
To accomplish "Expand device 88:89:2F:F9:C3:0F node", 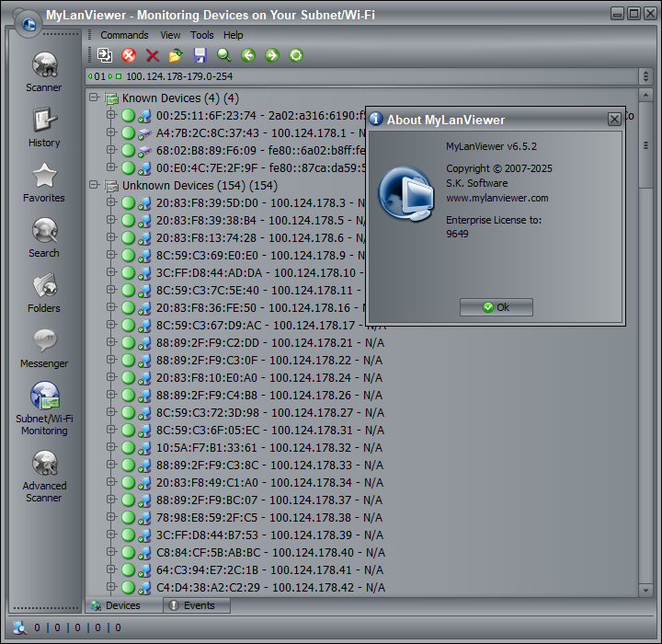I will (111, 359).
